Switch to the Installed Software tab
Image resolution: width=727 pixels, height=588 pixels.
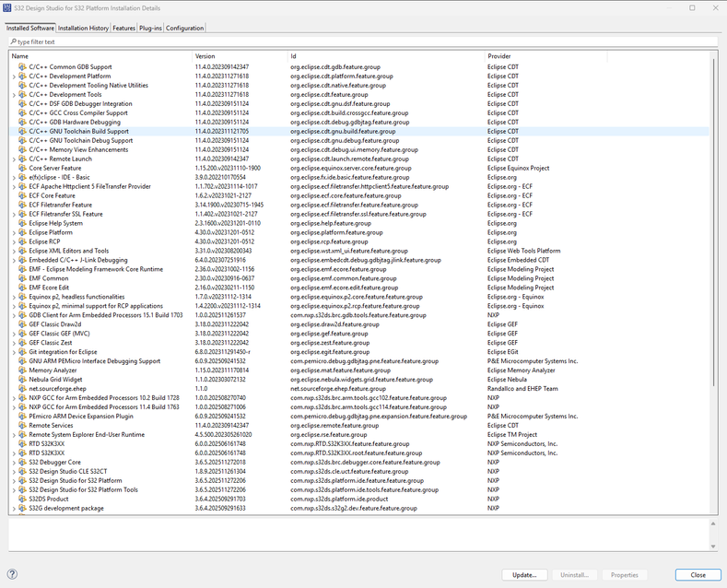click(30, 28)
